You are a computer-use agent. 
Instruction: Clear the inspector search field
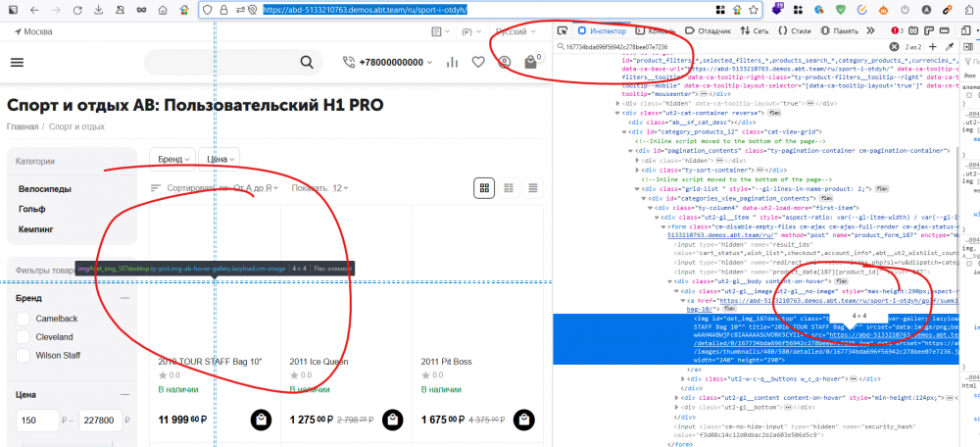(x=894, y=47)
